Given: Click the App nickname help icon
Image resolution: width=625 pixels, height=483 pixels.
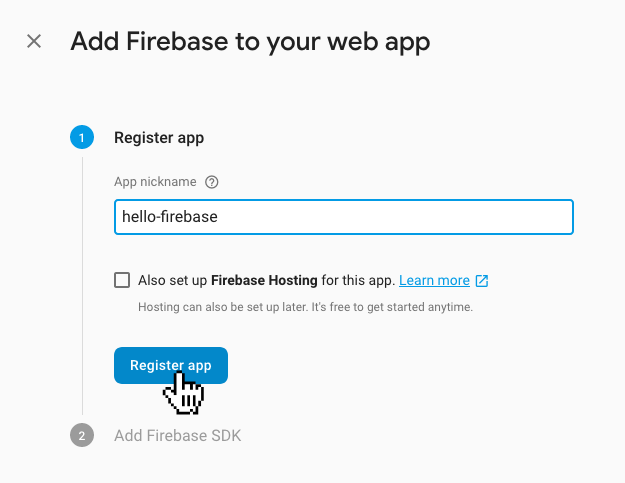Looking at the screenshot, I should click(211, 183).
